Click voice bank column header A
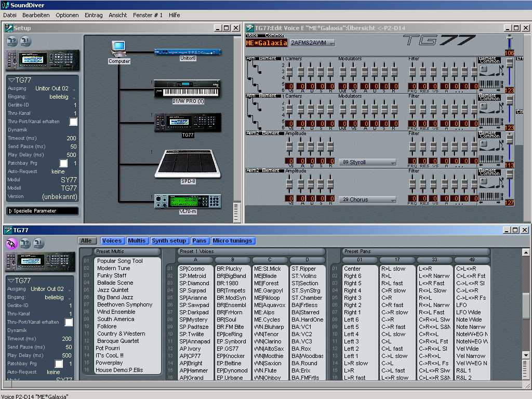 click(195, 260)
